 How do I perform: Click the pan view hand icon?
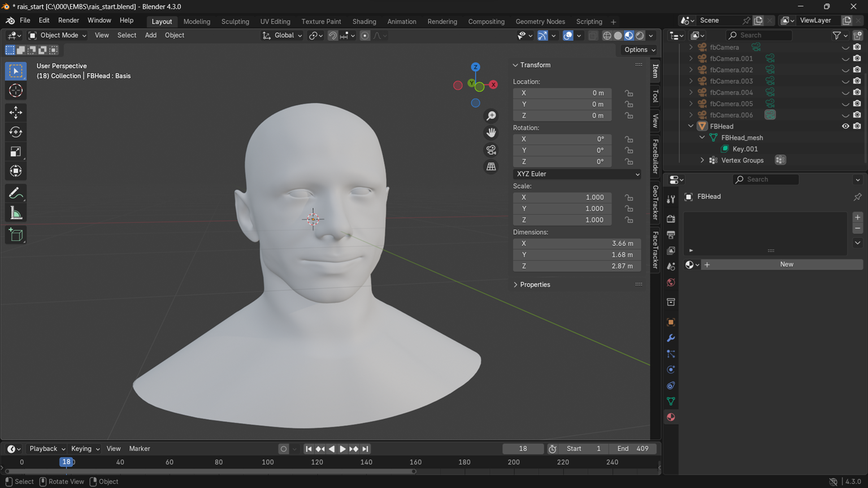[x=491, y=133]
